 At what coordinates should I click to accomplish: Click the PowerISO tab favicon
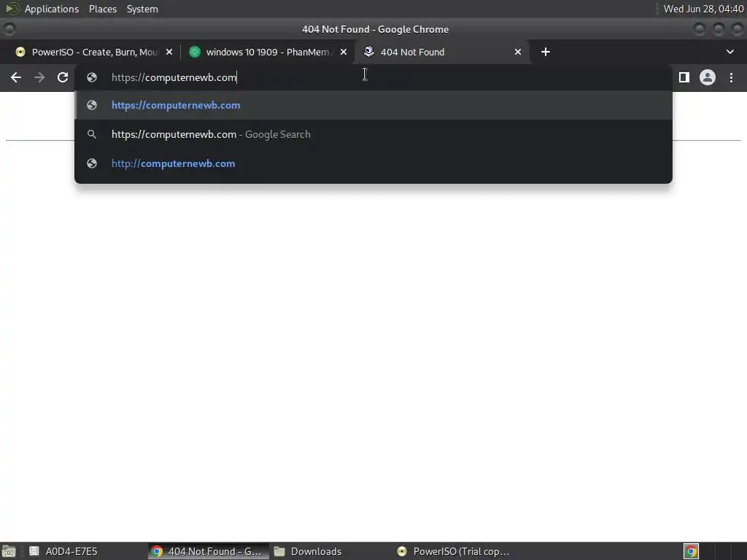click(20, 52)
